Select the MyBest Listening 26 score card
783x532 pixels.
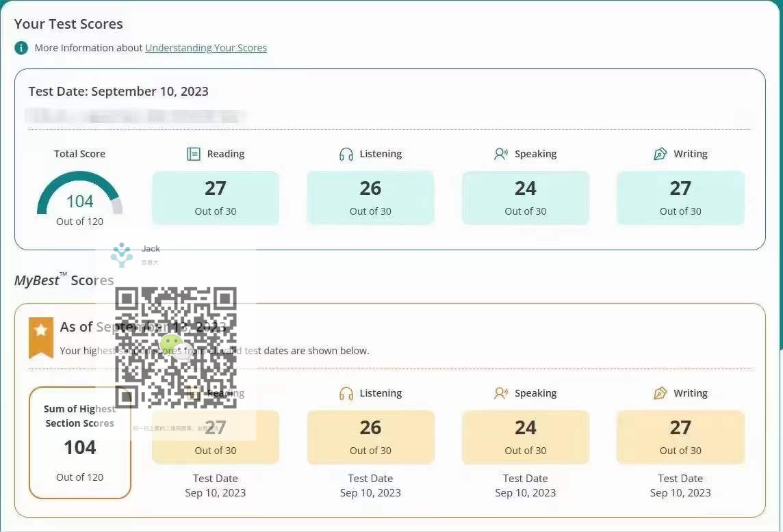[370, 437]
